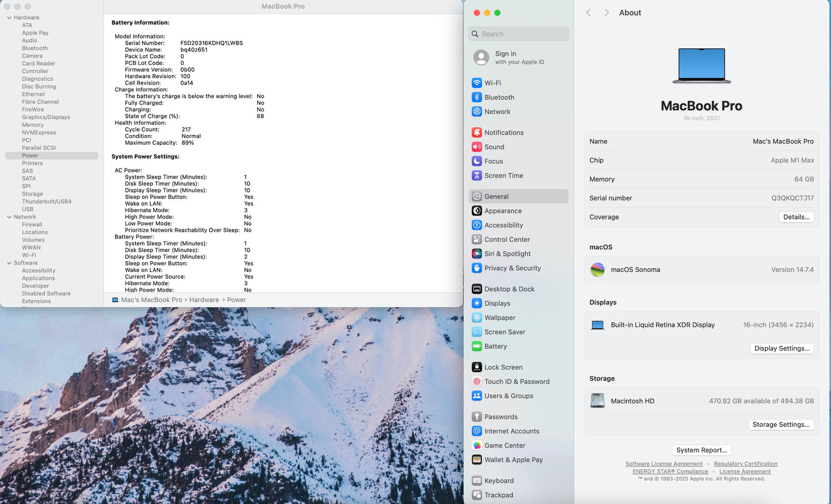831x504 pixels.
Task: Collapse the Hardware tree section
Action: tap(9, 18)
